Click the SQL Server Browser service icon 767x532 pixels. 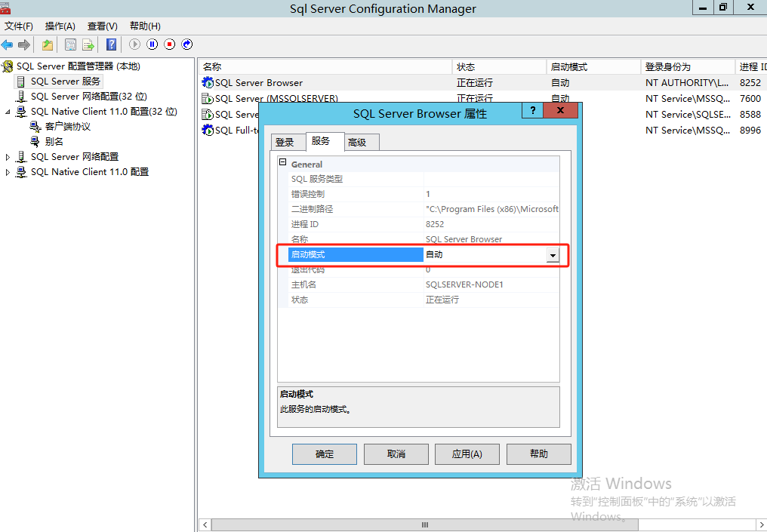tap(208, 83)
